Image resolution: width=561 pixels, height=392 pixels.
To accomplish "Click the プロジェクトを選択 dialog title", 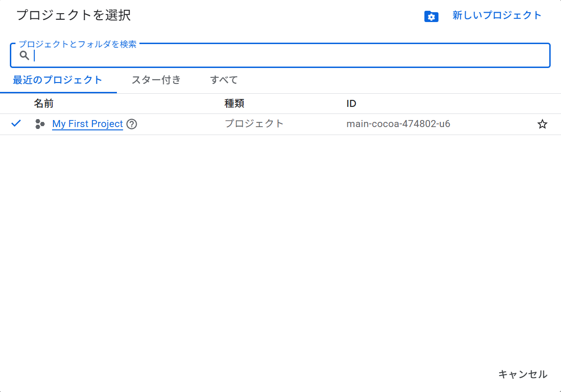I will pos(74,15).
